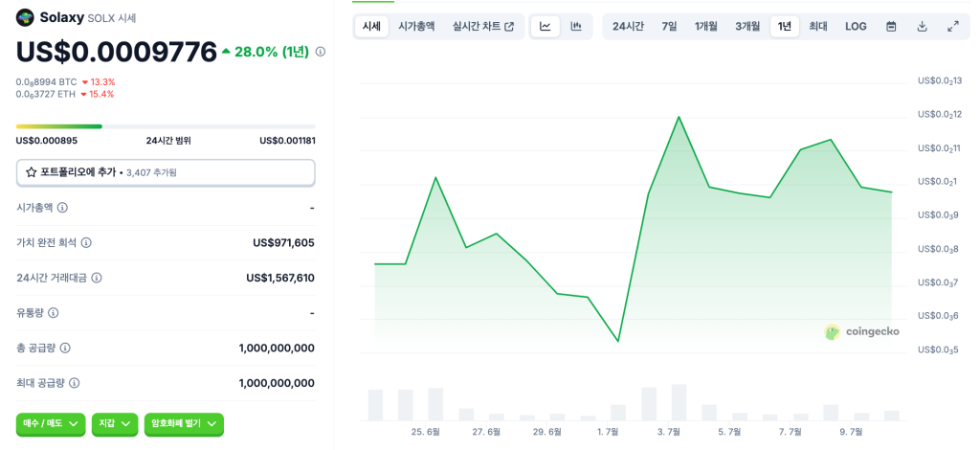Click the 24-hour price range bar
Viewport: 980px width, 450px height.
click(166, 126)
